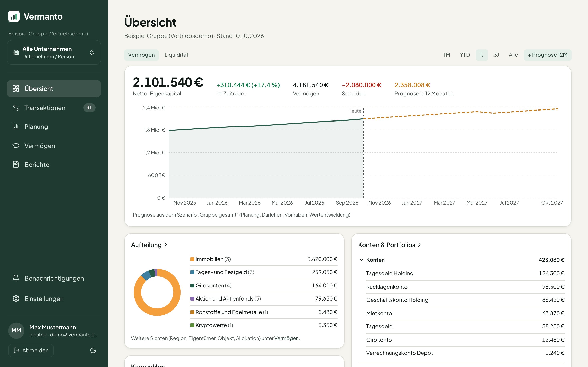The width and height of the screenshot is (588, 367).
Task: Open Einstellungen via its gear icon
Action: [16, 298]
